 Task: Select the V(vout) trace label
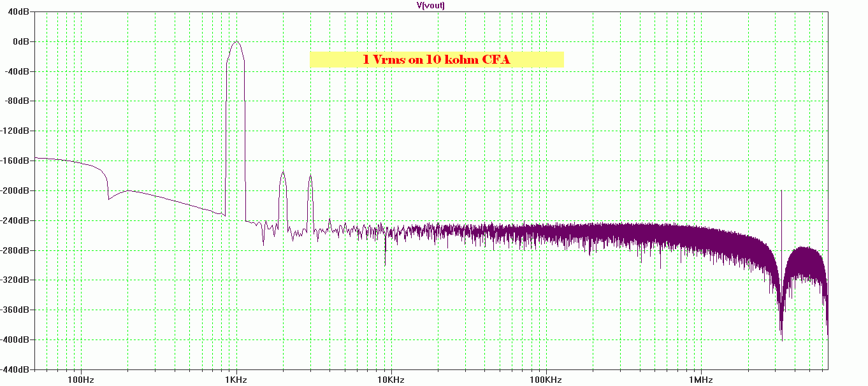click(431, 5)
